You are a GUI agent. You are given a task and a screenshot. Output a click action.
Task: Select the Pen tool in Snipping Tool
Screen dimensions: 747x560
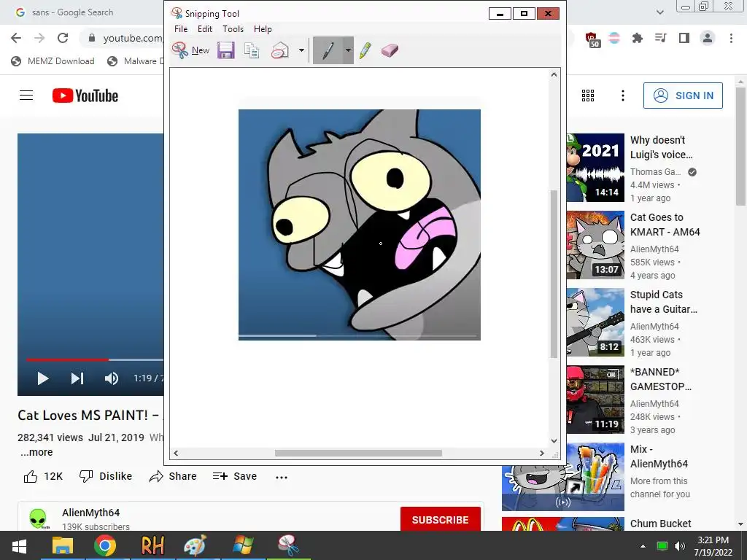click(x=328, y=50)
